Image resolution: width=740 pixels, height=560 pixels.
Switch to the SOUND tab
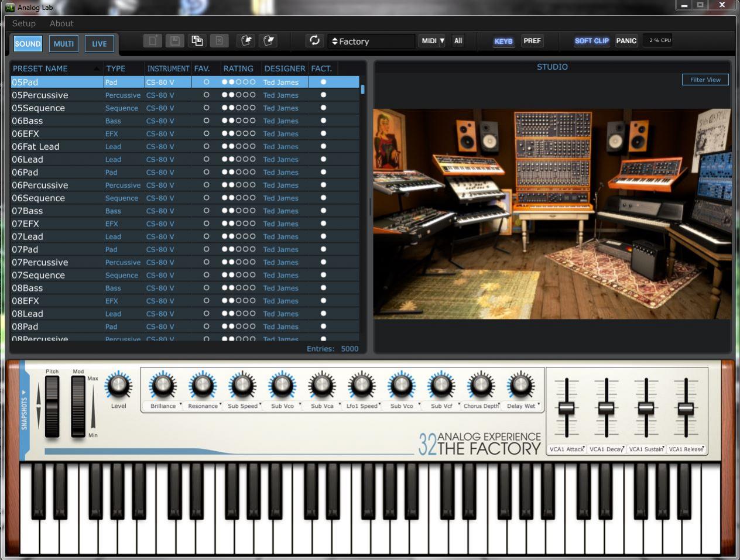coord(28,43)
